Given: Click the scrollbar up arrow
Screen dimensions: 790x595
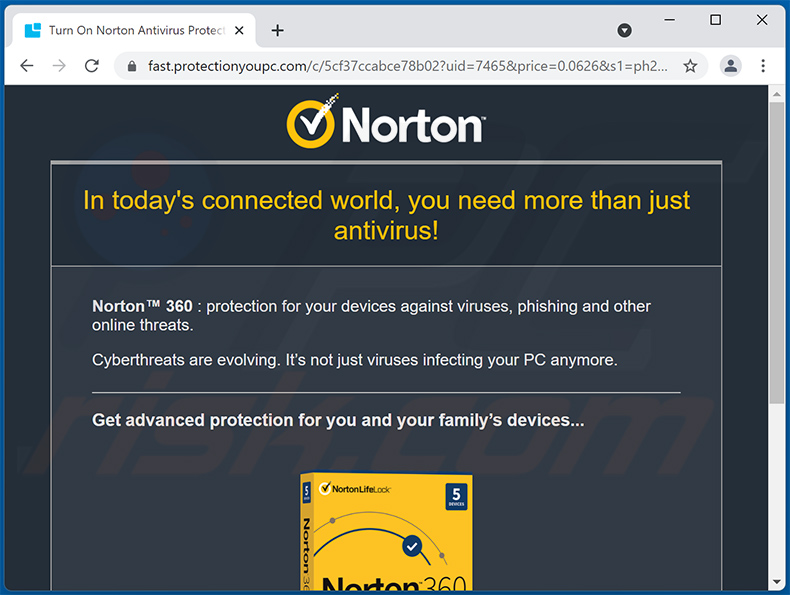Looking at the screenshot, I should click(776, 94).
